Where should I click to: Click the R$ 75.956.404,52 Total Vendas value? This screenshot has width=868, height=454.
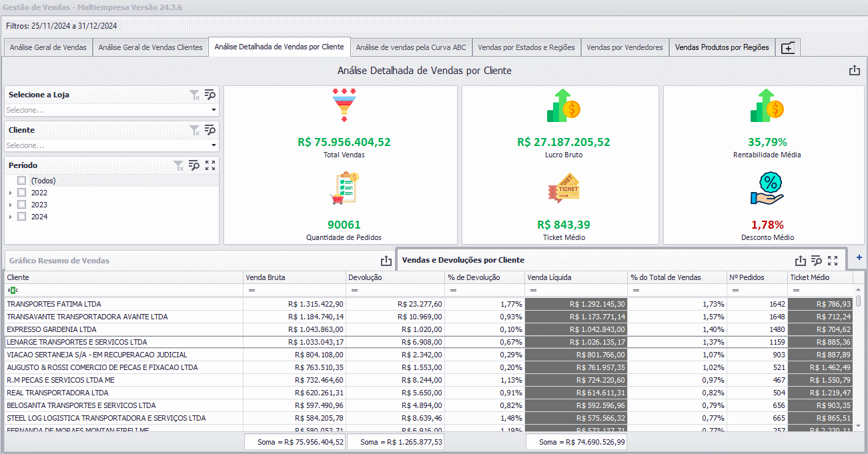[344, 142]
